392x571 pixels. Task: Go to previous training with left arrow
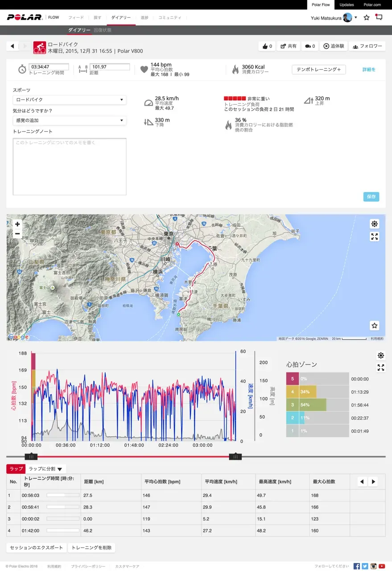point(12,46)
